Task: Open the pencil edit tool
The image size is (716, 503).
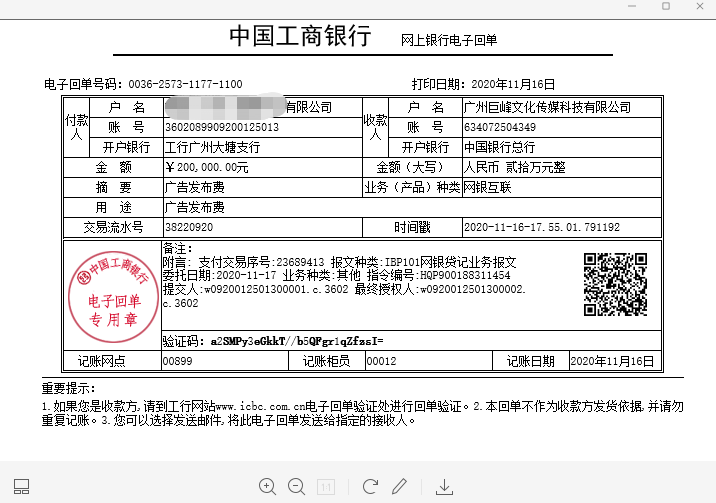Action: pos(400,486)
